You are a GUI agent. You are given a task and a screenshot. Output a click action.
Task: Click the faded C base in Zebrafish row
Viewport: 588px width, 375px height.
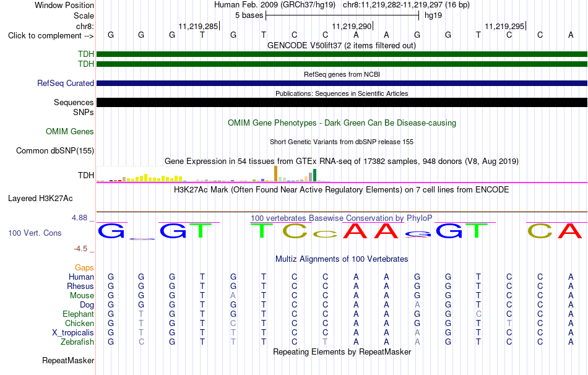(x=141, y=342)
